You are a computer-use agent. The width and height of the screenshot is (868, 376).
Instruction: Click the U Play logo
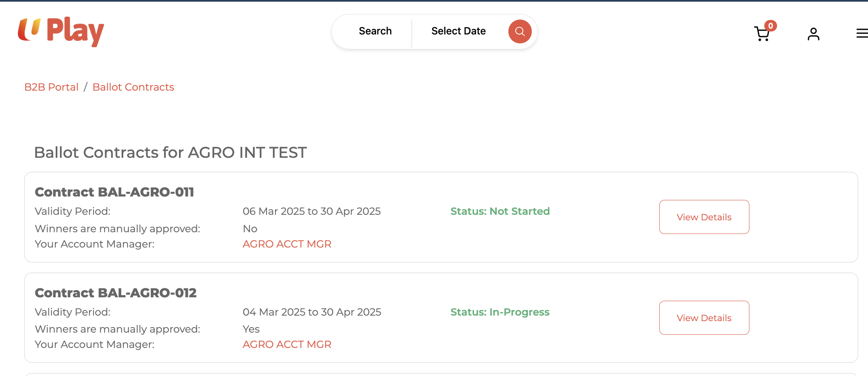(61, 31)
